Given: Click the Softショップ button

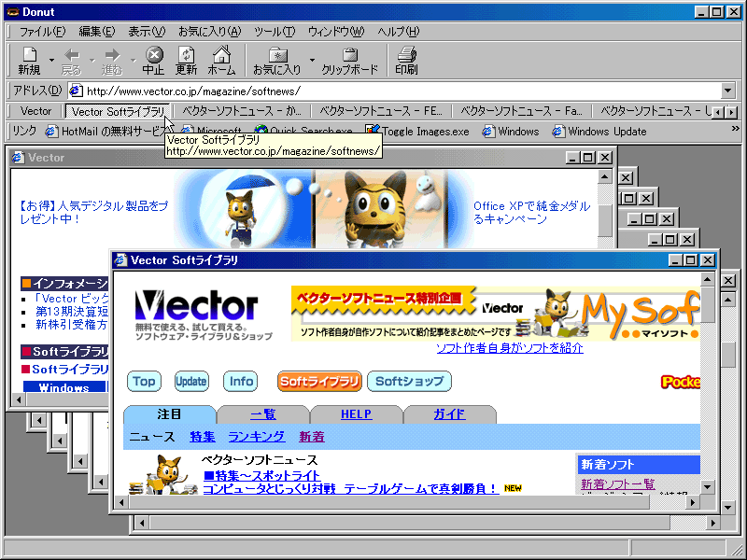Looking at the screenshot, I should 410,381.
